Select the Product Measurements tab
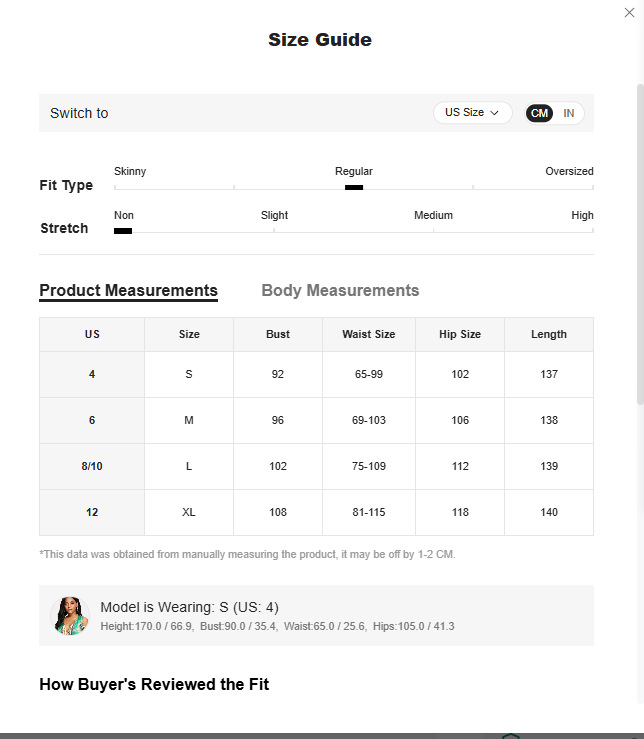The image size is (644, 739). tap(128, 291)
